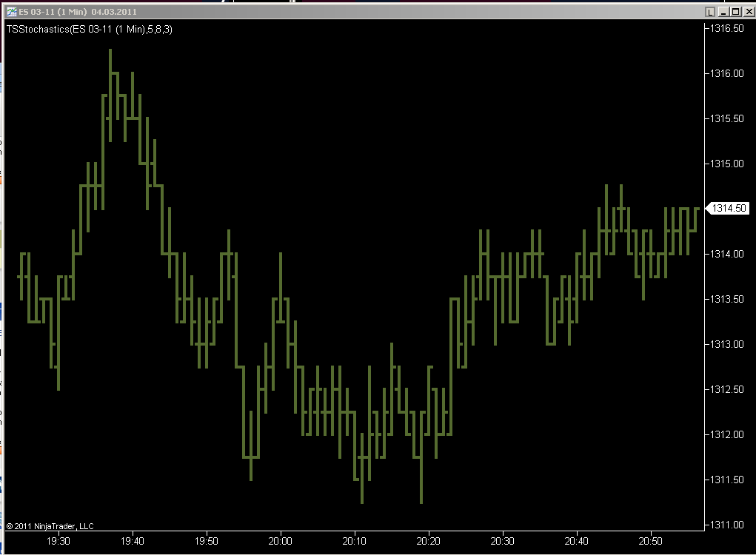Click the 20:40 time axis label
Image resolution: width=756 pixels, height=555 pixels.
tap(577, 541)
